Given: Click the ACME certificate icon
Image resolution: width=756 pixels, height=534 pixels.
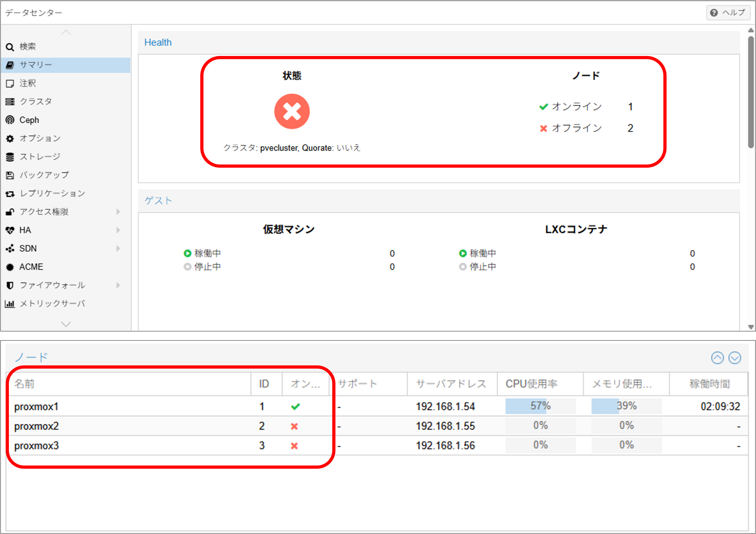Looking at the screenshot, I should [10, 267].
